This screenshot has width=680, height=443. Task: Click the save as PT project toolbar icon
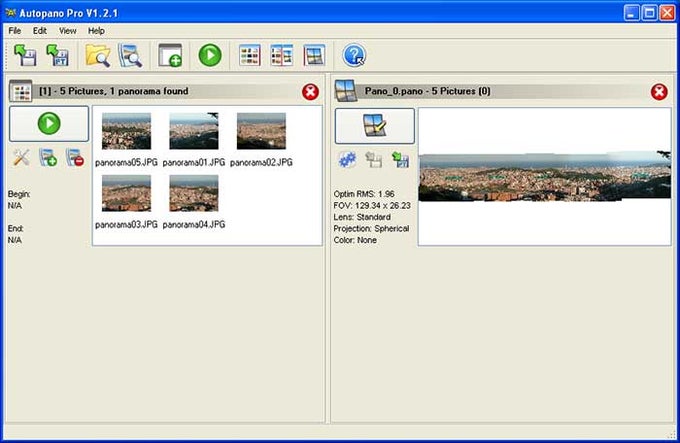[58, 55]
